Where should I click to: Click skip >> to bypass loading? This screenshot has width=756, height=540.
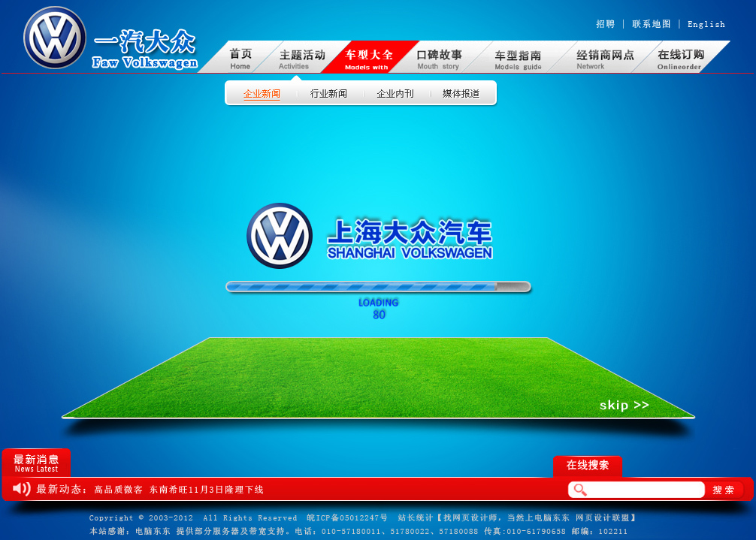tap(624, 405)
